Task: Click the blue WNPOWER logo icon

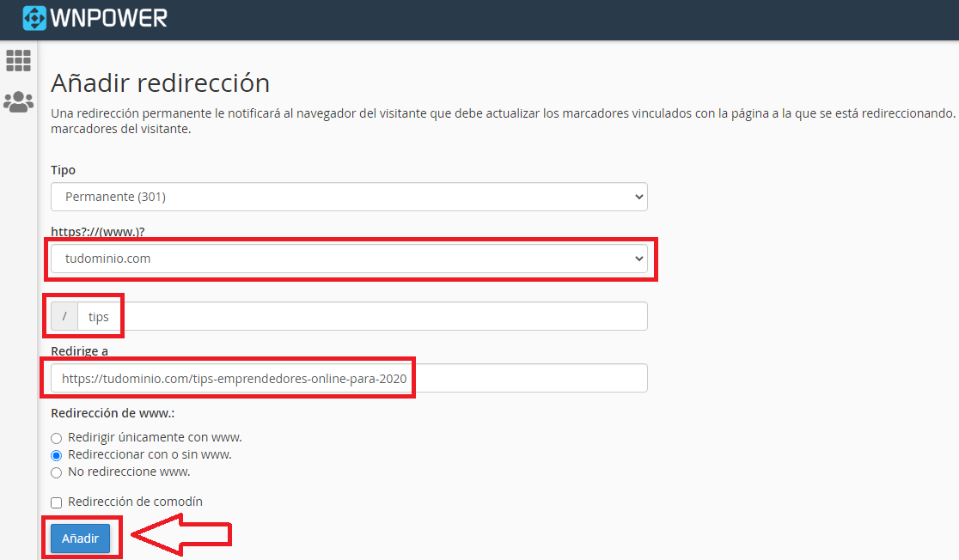Action: tap(35, 17)
